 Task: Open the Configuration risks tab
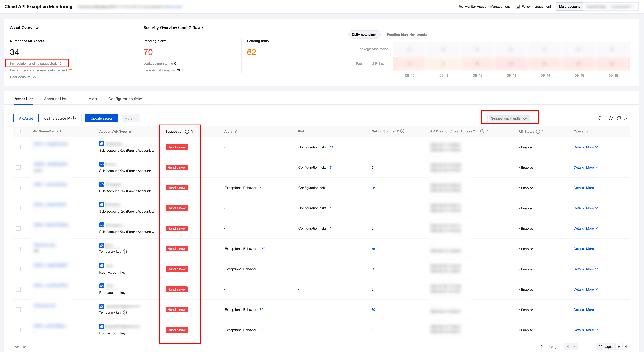point(125,99)
